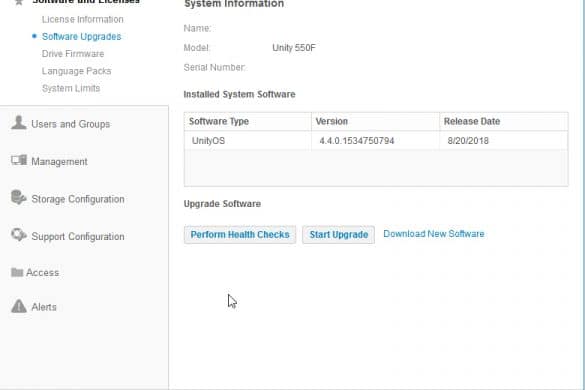Click the Users and Groups person icon
Image resolution: width=585 pixels, height=390 pixels.
pos(19,122)
